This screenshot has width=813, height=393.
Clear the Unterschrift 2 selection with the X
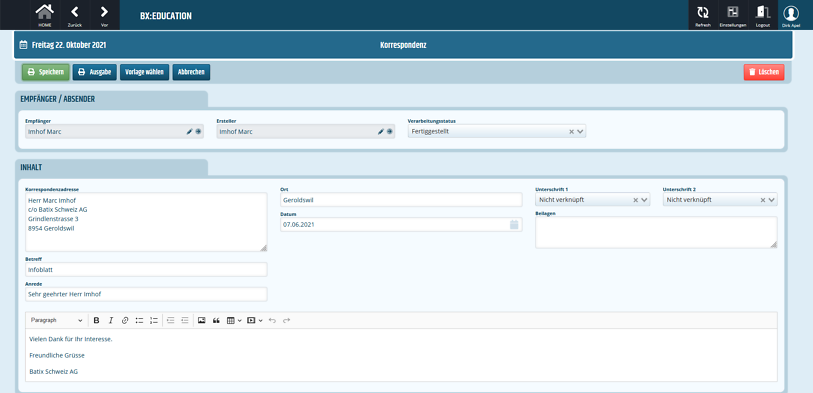coord(763,200)
